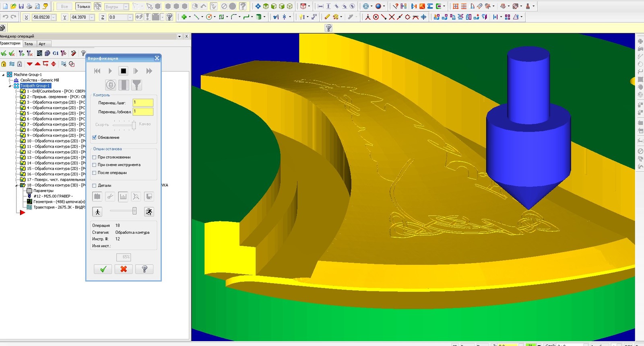This screenshot has width=644, height=346.
Task: Click the verification speed slider handle
Action: click(134, 211)
